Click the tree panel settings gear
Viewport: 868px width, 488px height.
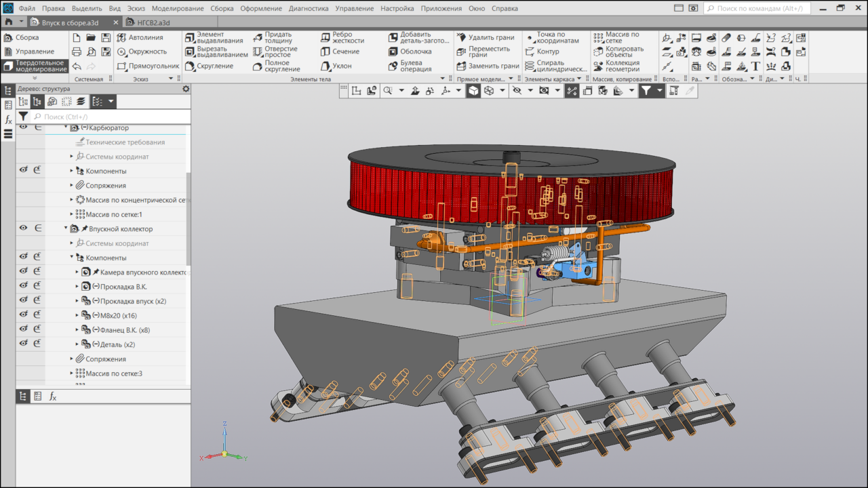pyautogui.click(x=186, y=89)
